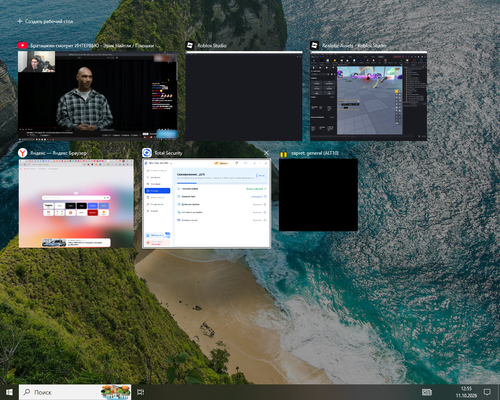Click the search highlight picture in the search box

tap(116, 392)
